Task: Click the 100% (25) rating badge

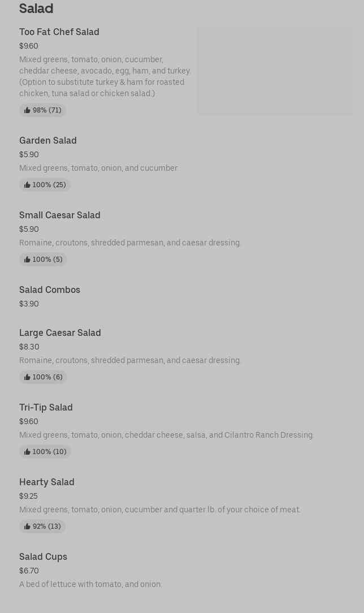Action: coord(45,185)
